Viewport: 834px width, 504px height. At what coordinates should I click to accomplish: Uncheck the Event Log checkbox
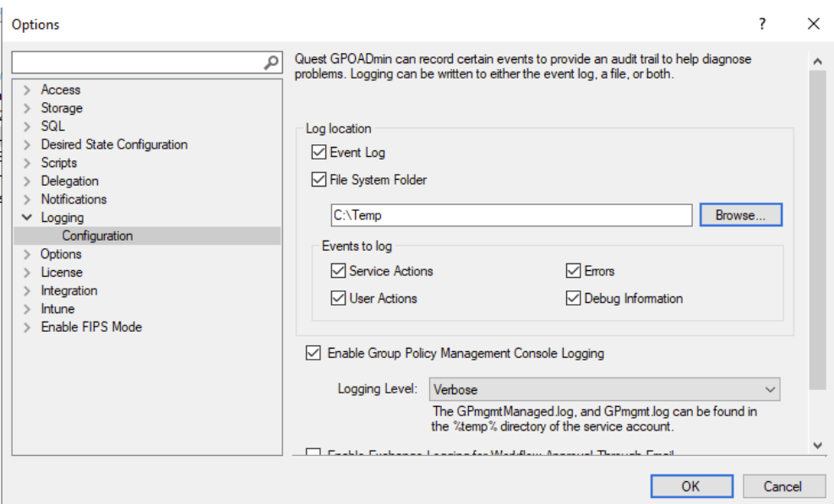(x=319, y=153)
